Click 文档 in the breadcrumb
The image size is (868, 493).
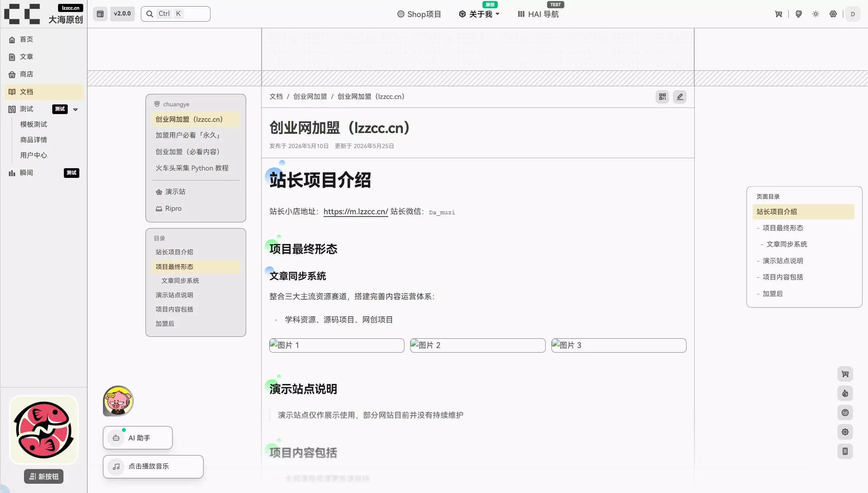pos(276,97)
